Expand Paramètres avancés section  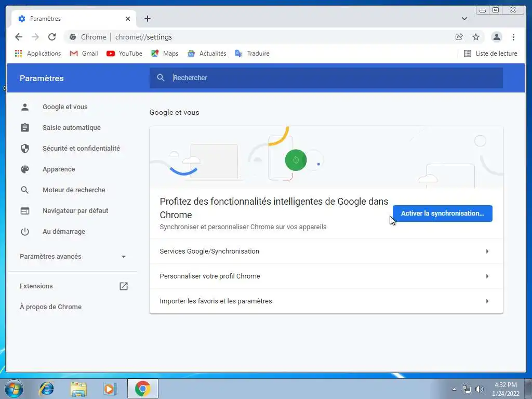73,257
